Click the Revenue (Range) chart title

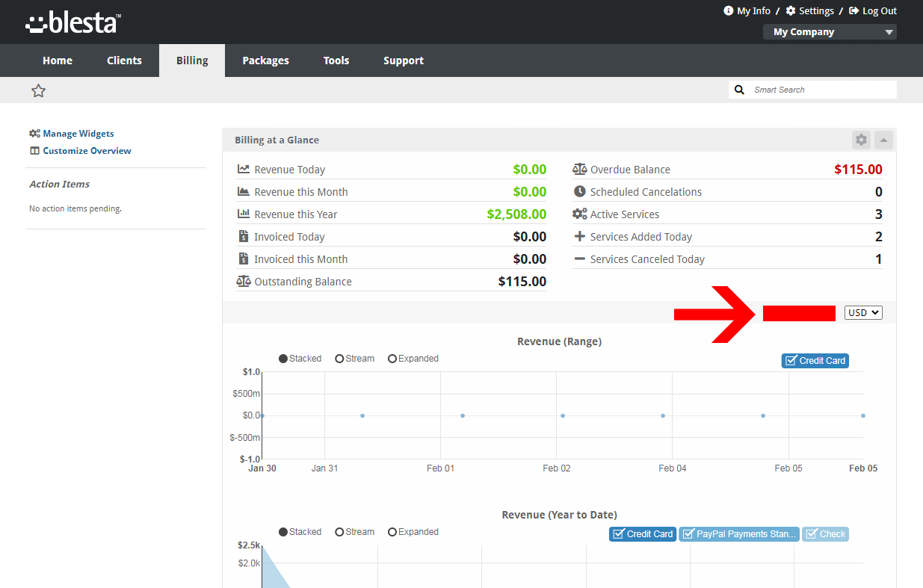tap(559, 341)
